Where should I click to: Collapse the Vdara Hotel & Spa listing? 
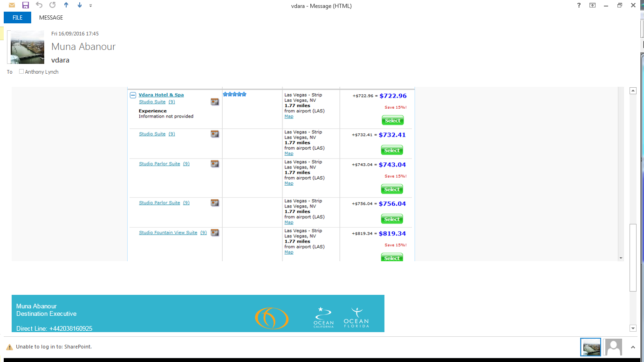pyautogui.click(x=133, y=95)
